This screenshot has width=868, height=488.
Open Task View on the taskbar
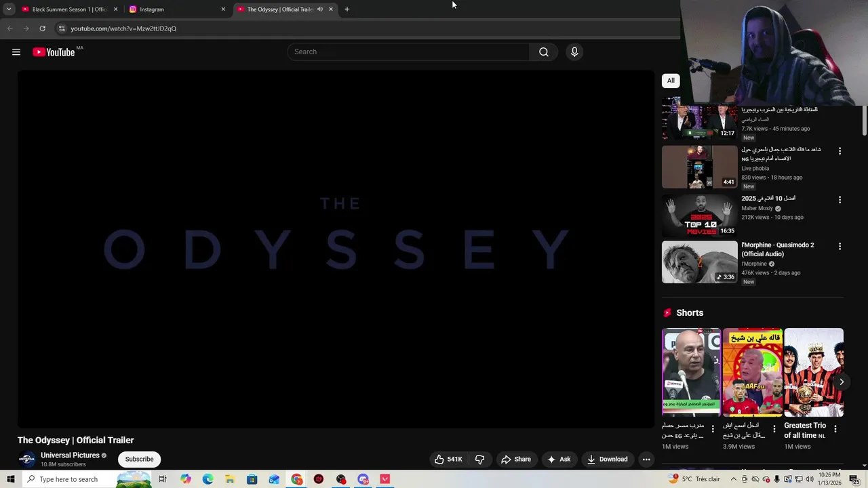pos(163,479)
